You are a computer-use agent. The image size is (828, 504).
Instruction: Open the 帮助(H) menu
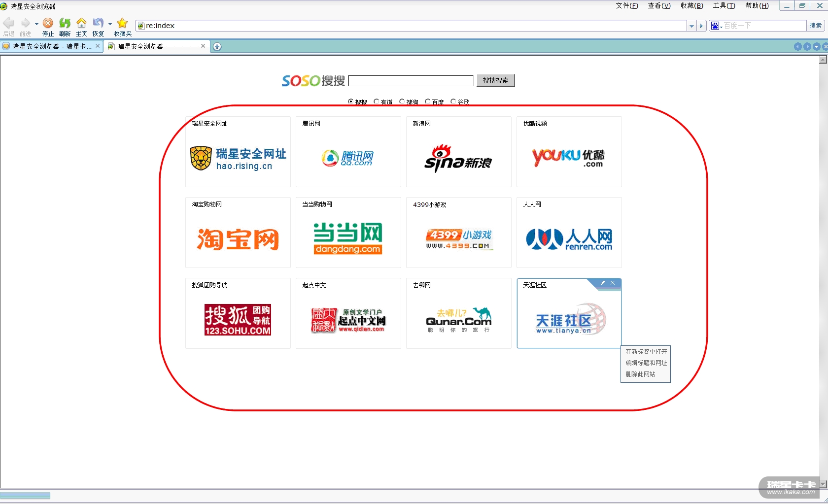pyautogui.click(x=757, y=6)
